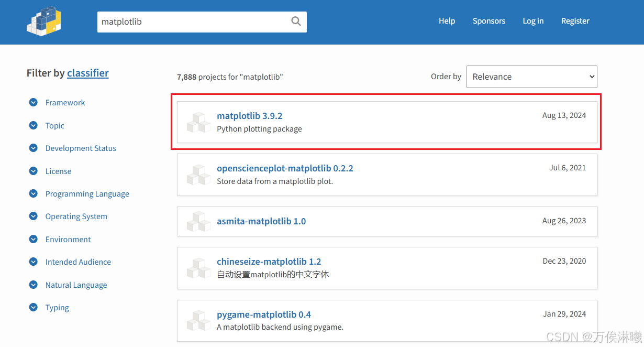Click the Natural Language filter label
The height and width of the screenshot is (347, 644).
click(x=76, y=285)
